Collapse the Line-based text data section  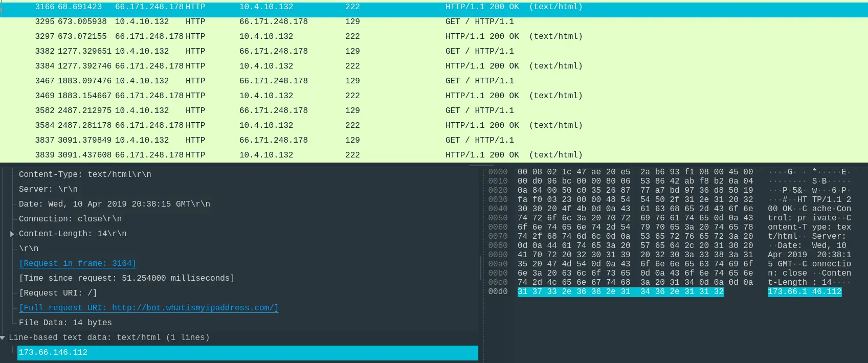[x=3, y=337]
